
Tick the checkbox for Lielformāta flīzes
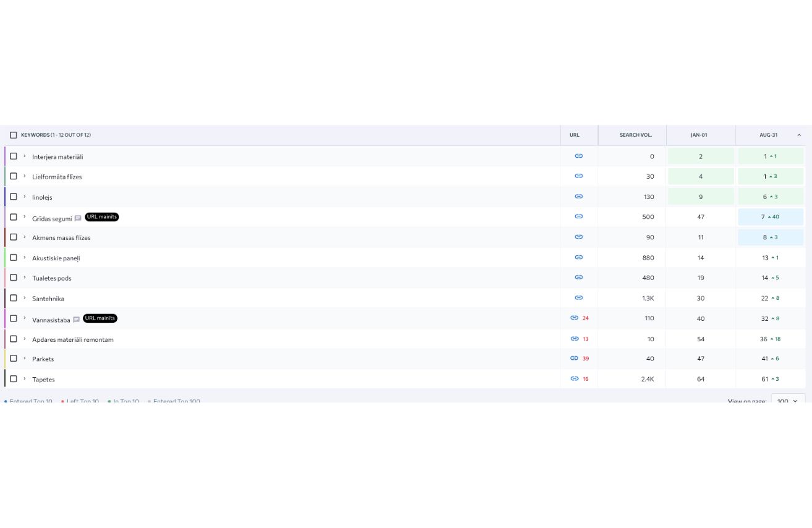[14, 176]
